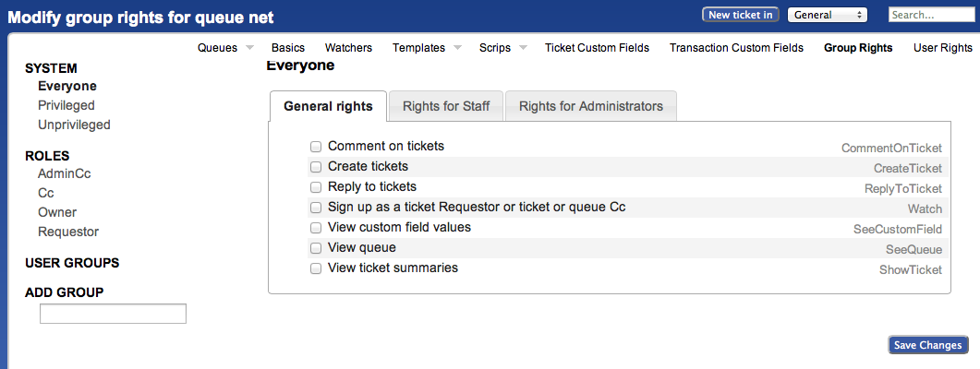Expand the Queues menu arrow
This screenshot has height=369, width=980.
pyautogui.click(x=249, y=47)
